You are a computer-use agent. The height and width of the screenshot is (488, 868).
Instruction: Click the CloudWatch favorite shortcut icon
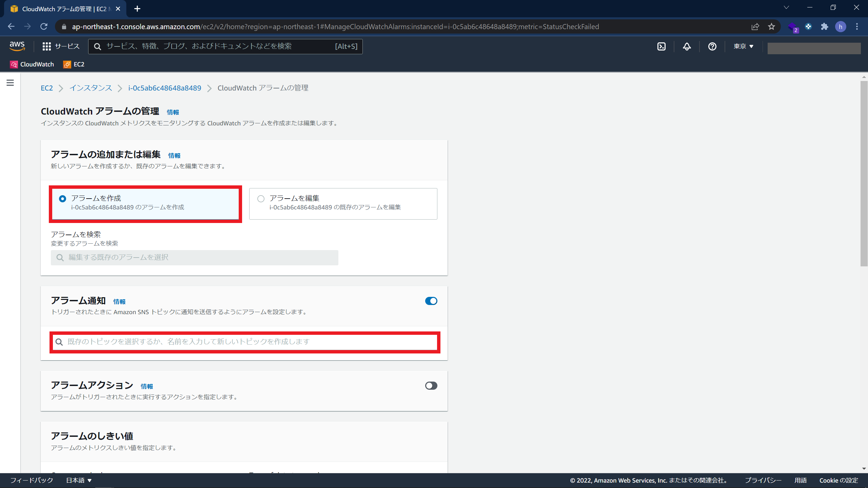coord(14,64)
